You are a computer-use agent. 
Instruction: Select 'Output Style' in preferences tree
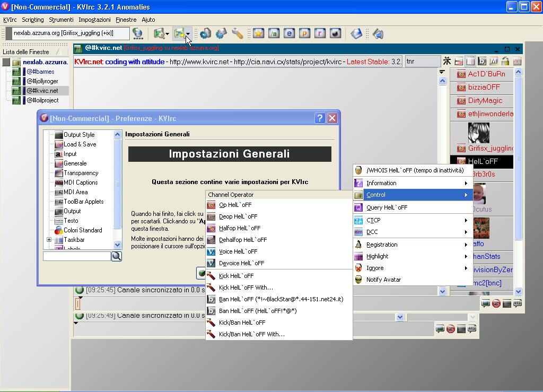pos(79,135)
